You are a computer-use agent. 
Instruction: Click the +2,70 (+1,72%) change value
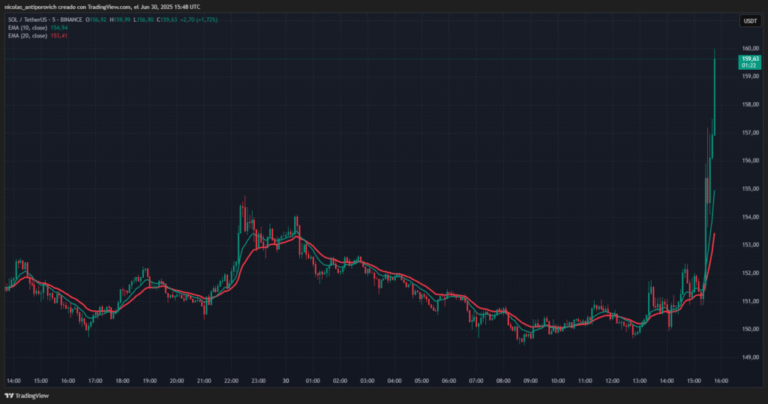coord(199,20)
